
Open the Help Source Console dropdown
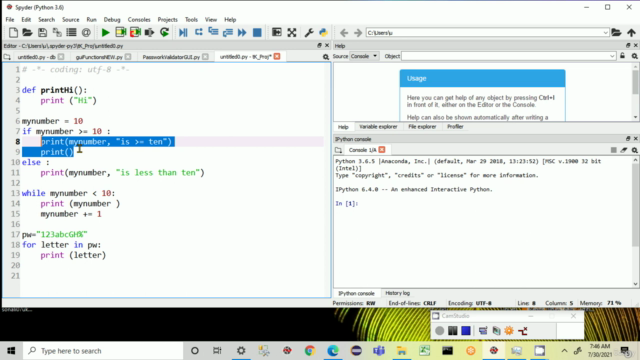364,56
